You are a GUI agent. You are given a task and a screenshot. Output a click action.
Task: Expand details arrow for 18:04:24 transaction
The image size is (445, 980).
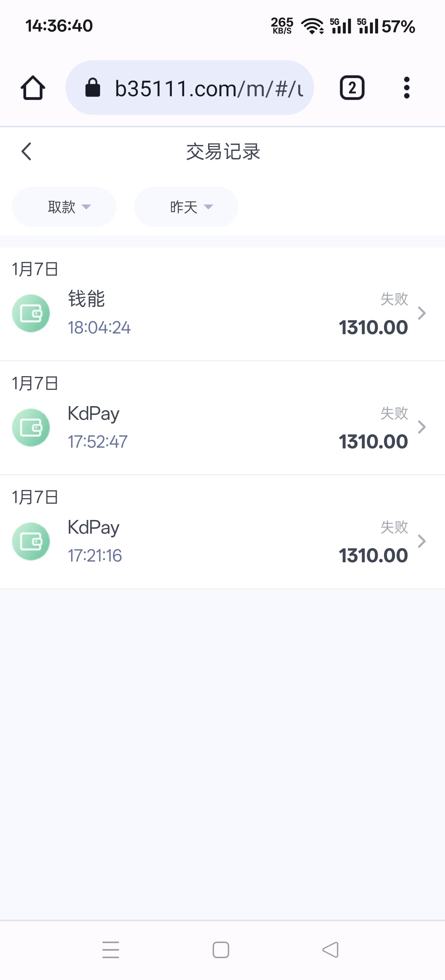421,313
